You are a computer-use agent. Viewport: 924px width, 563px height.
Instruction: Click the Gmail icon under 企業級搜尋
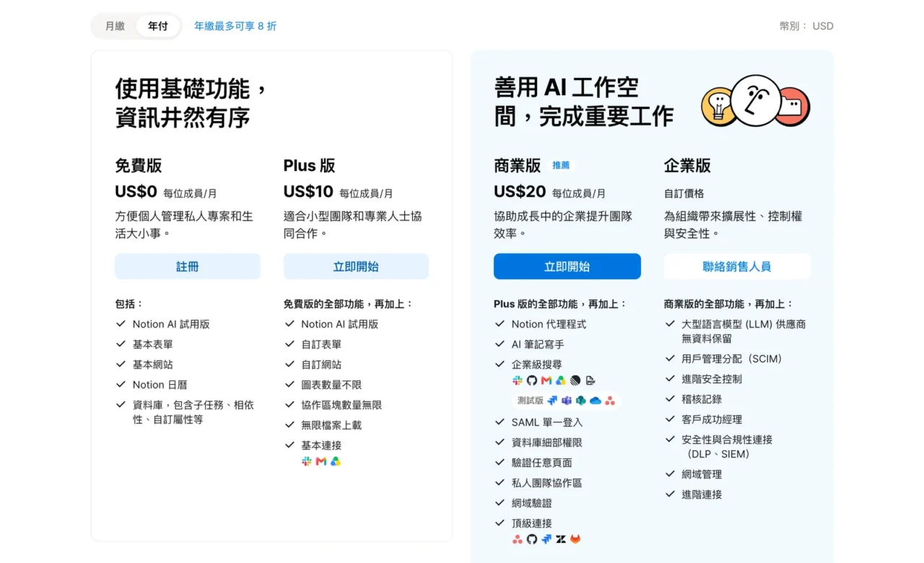[546, 380]
